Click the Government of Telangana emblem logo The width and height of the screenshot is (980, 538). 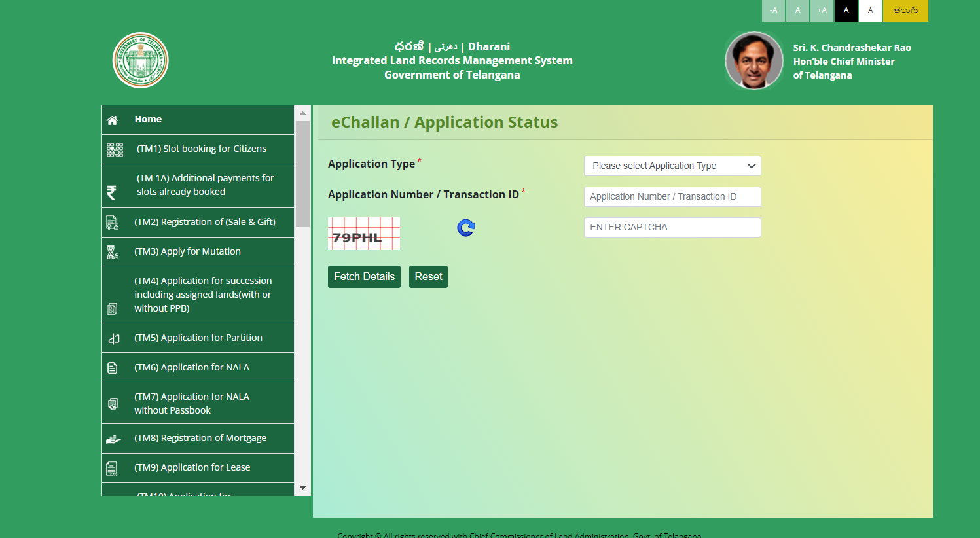pyautogui.click(x=140, y=60)
